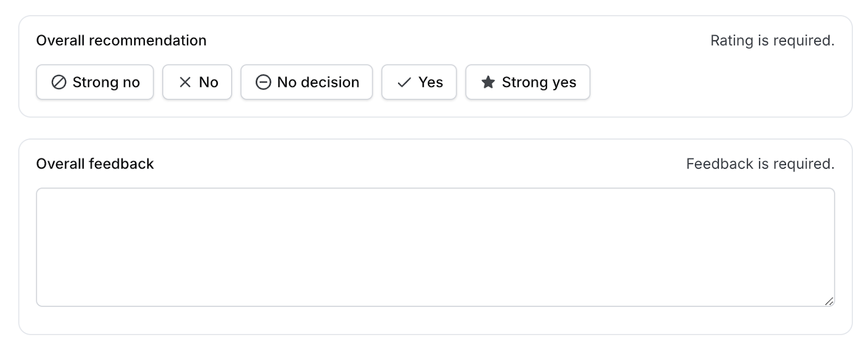Click the star icon on Strong yes
868x346 pixels.
click(488, 82)
